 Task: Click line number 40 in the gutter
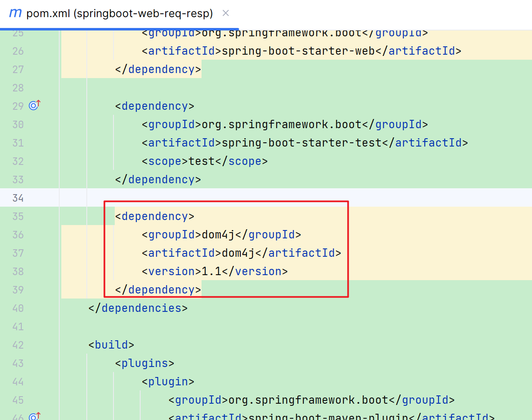pyautogui.click(x=18, y=308)
